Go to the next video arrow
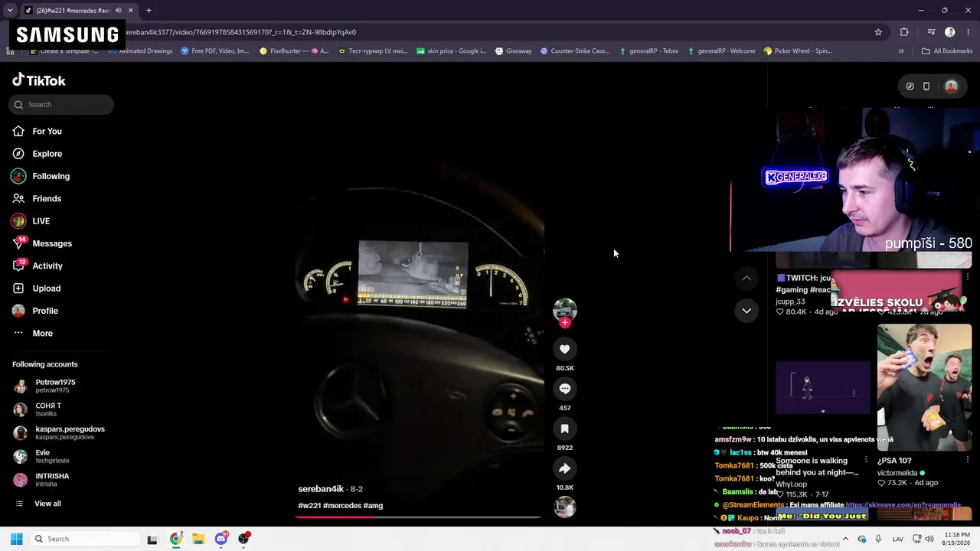 [746, 311]
